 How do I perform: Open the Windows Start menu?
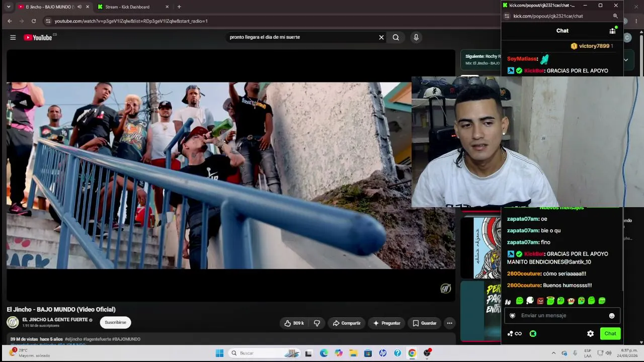(219, 353)
